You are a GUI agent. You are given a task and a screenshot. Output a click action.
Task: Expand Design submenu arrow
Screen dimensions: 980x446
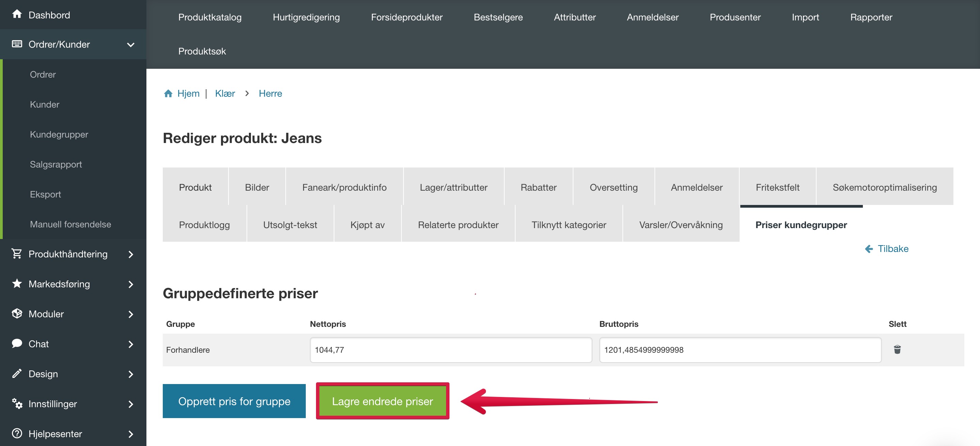coord(131,374)
